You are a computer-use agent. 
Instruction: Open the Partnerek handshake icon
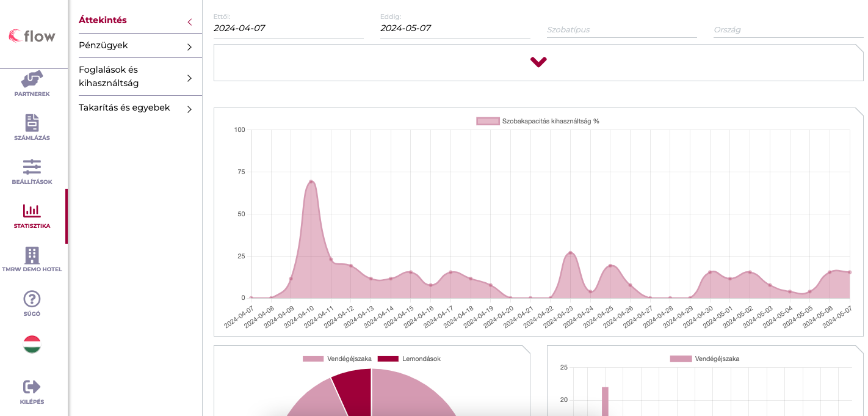(x=32, y=79)
